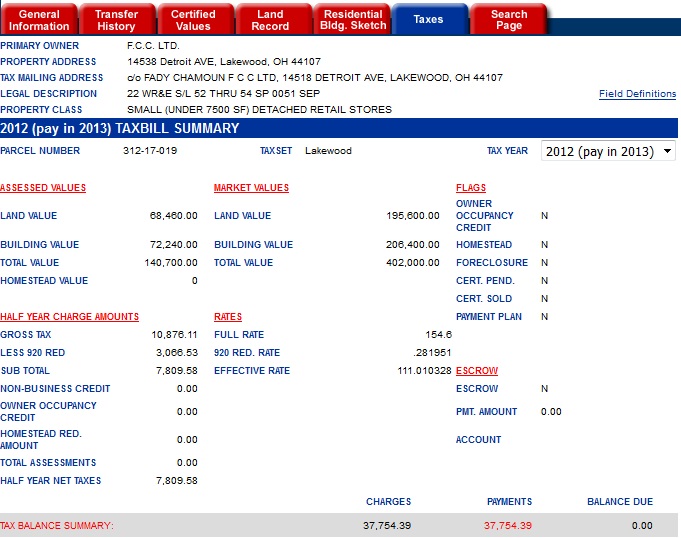Click the Escrow section heading

click(476, 371)
